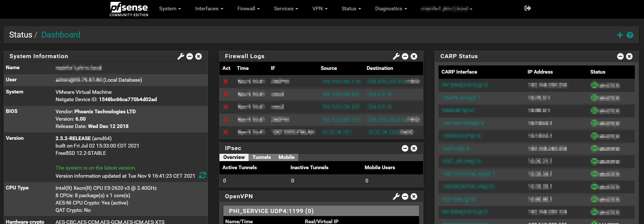Configure System Information widget with wrench icon
Image resolution: width=644 pixels, height=224 pixels.
pos(180,56)
